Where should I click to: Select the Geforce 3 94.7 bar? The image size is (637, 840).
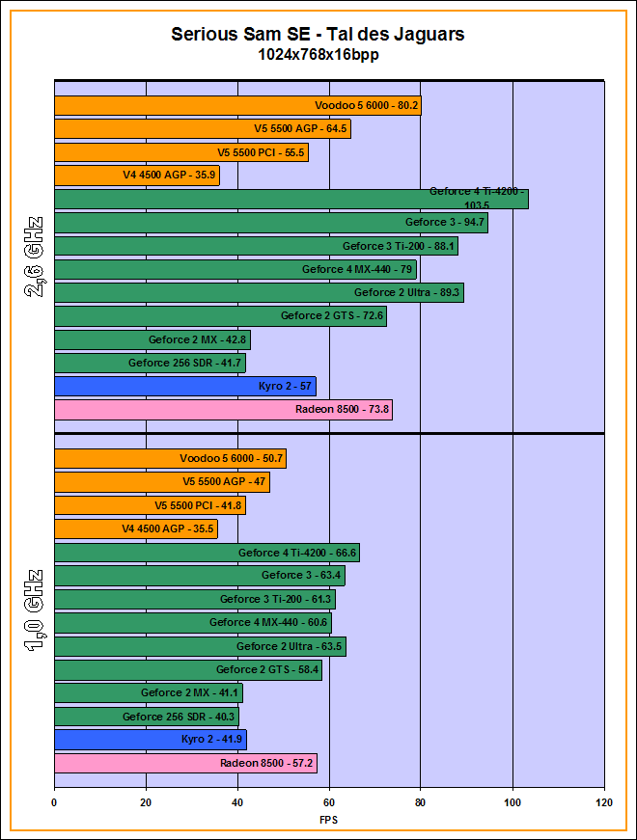click(271, 223)
